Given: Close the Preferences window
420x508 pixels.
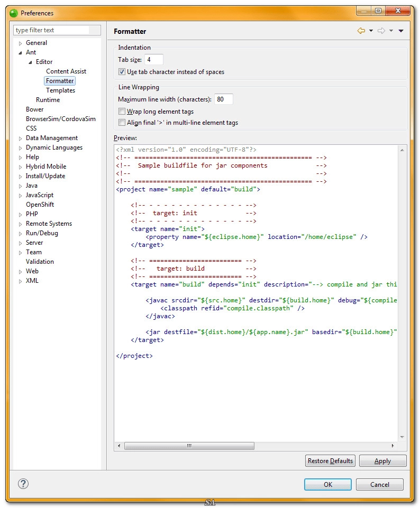Looking at the screenshot, I should (398, 11).
